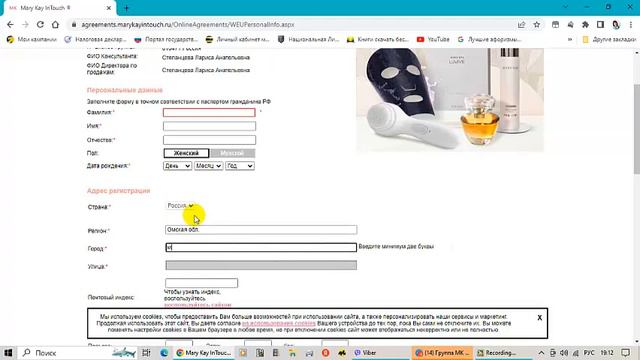The image size is (640, 360).
Task: Open the Windows Start menu
Action: click(x=8, y=353)
